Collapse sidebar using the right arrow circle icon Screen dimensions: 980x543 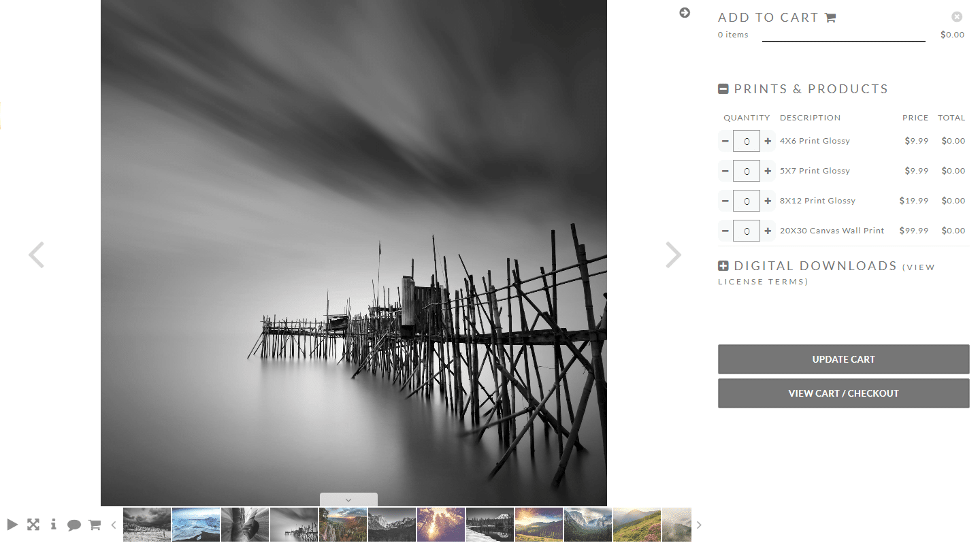pyautogui.click(x=685, y=13)
